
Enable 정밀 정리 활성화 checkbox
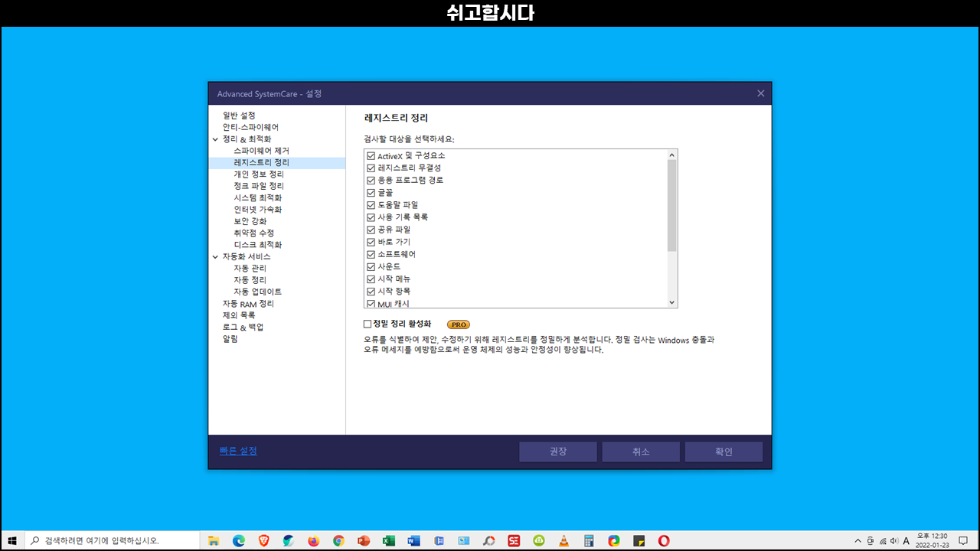367,324
